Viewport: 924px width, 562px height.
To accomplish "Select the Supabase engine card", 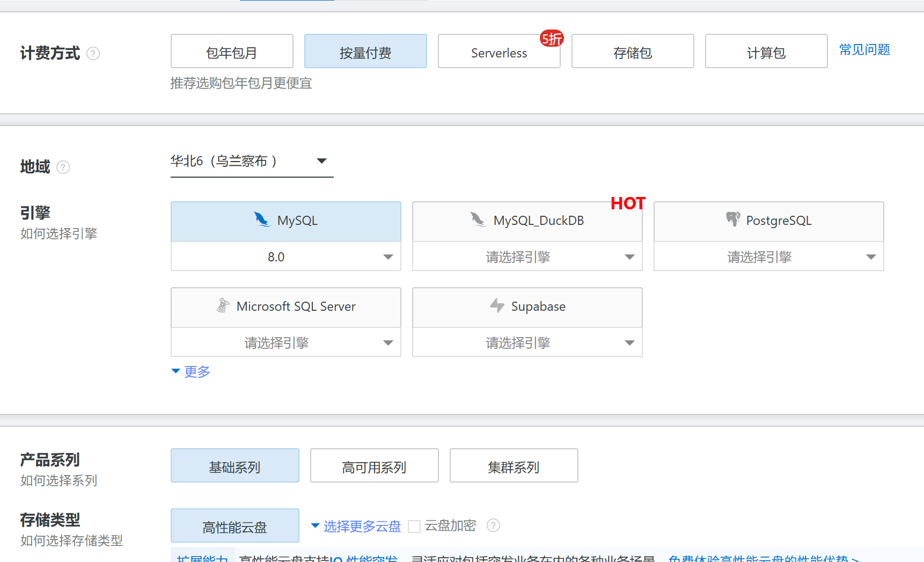I will pyautogui.click(x=527, y=308).
